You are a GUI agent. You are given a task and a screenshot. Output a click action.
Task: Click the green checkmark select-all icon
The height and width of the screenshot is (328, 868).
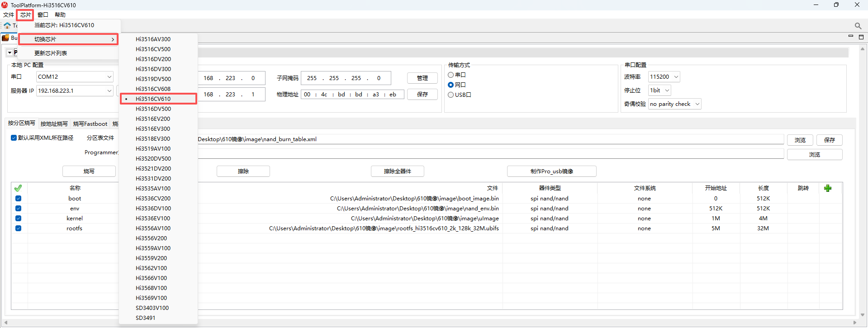click(x=18, y=188)
